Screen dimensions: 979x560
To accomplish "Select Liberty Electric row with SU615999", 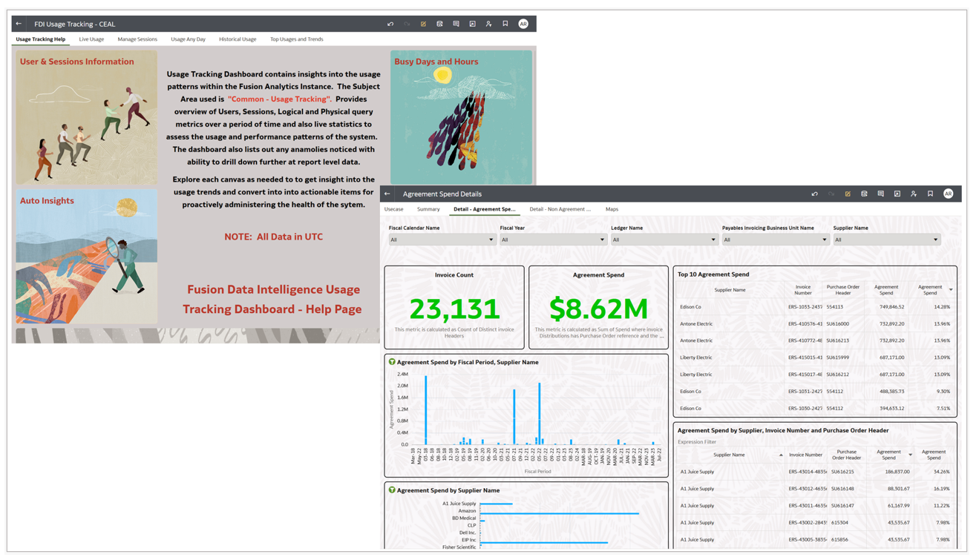I will coord(814,358).
